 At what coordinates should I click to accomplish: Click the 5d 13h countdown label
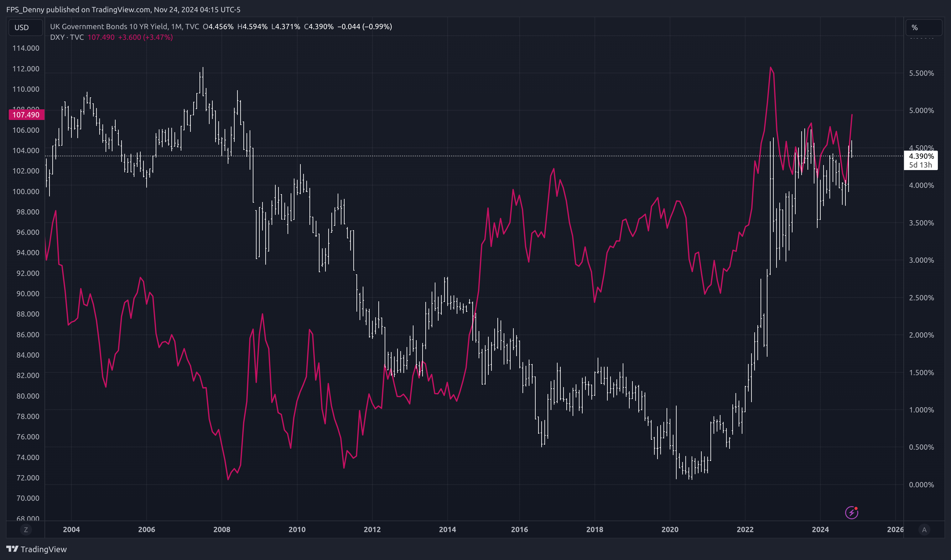tap(920, 165)
